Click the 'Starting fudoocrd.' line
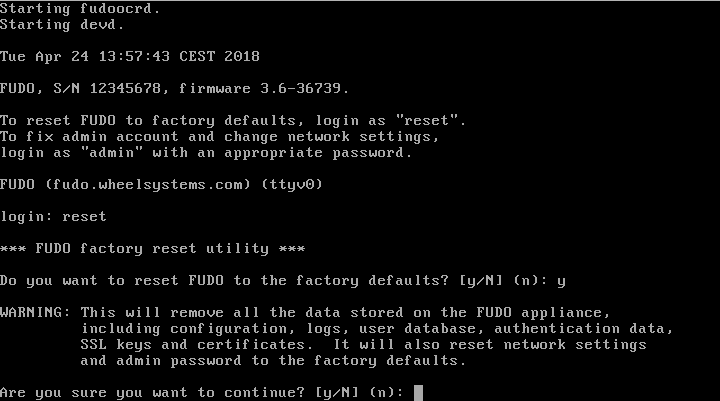Viewport: 720px width, 401px height. 80,8
